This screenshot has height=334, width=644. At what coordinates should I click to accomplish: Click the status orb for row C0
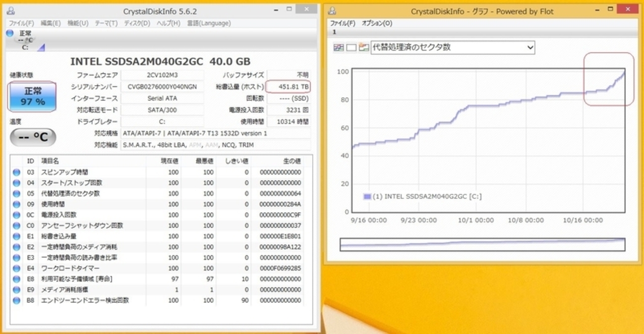pos(16,225)
